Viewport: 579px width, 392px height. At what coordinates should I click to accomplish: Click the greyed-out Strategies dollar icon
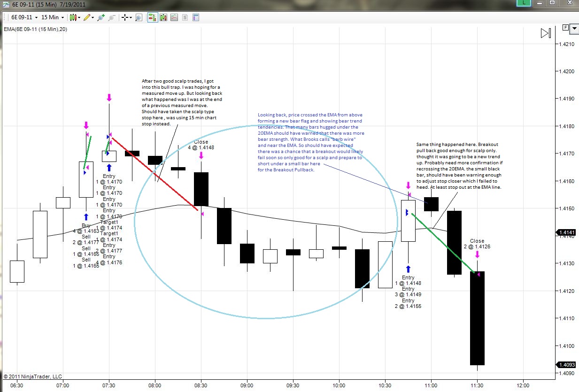click(x=185, y=17)
